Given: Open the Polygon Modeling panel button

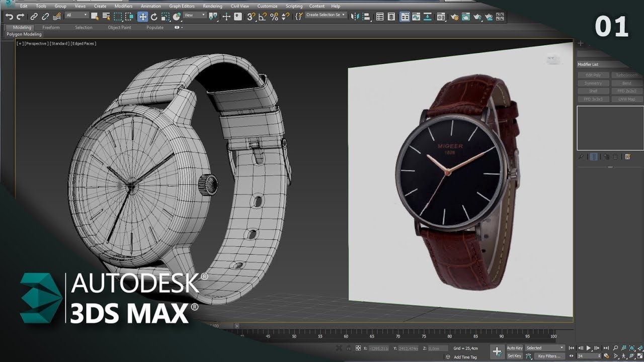Looking at the screenshot, I should coord(24,34).
